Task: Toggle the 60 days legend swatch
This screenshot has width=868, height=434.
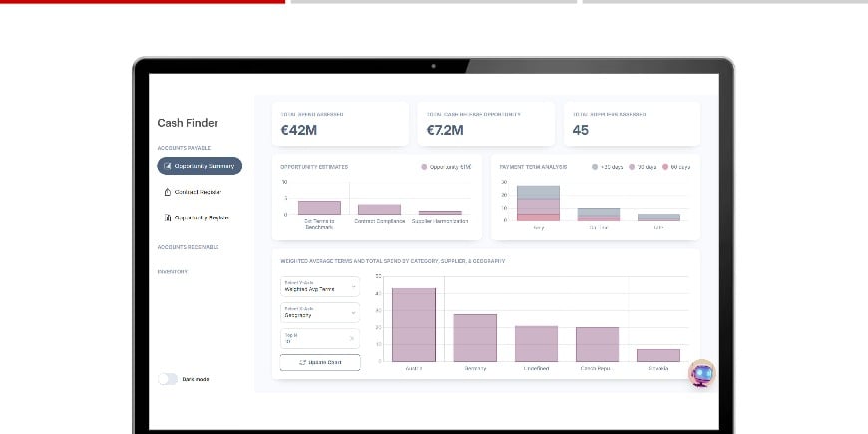Action: (665, 167)
